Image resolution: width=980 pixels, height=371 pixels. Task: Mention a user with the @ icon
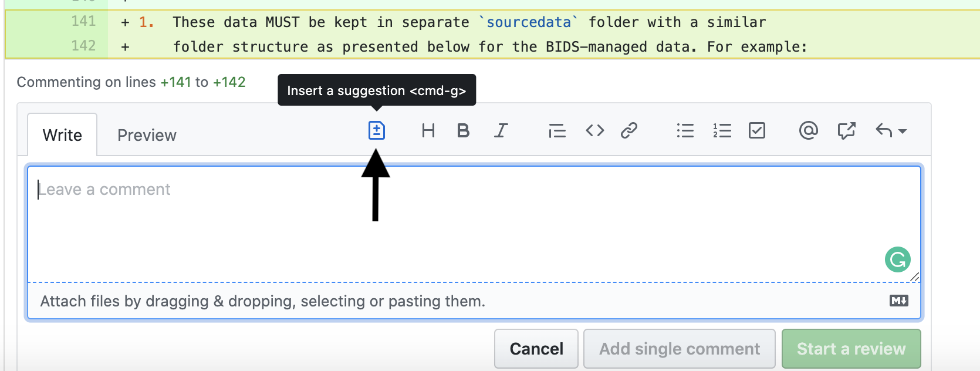[x=809, y=130]
